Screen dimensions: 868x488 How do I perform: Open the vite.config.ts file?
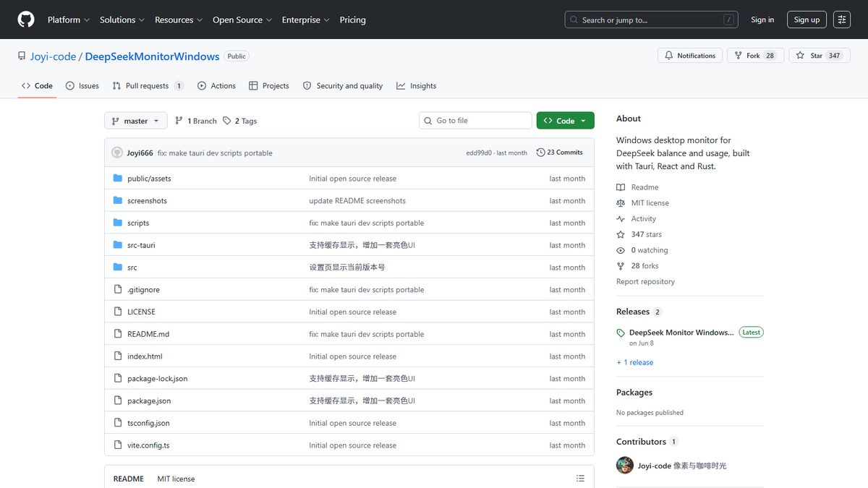pos(148,445)
